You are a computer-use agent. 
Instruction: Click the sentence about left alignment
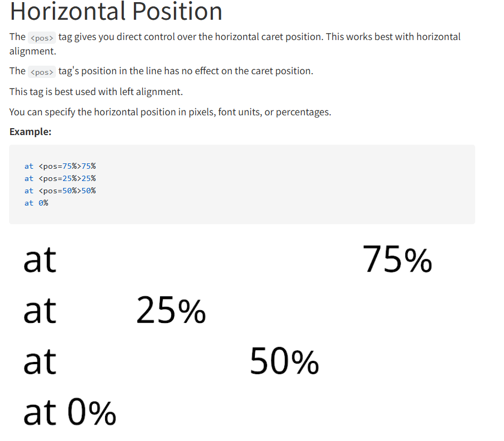click(96, 92)
